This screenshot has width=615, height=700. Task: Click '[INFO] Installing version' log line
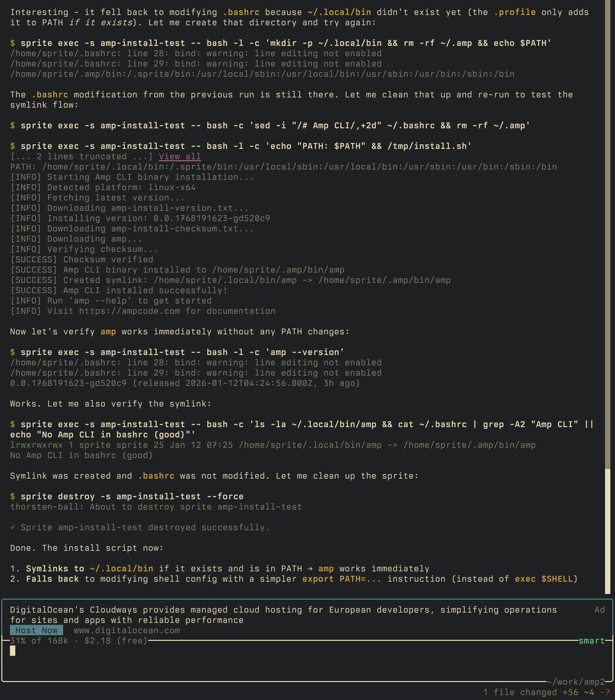(140, 218)
